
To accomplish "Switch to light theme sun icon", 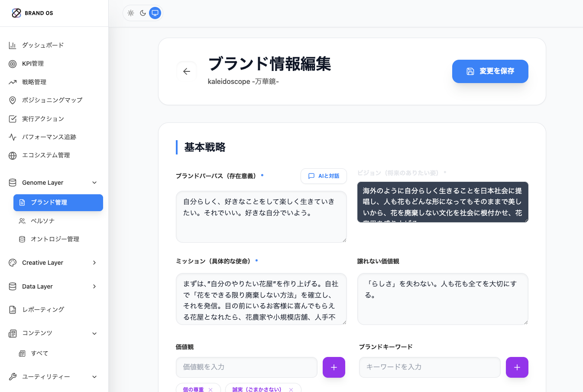I will coord(131,13).
